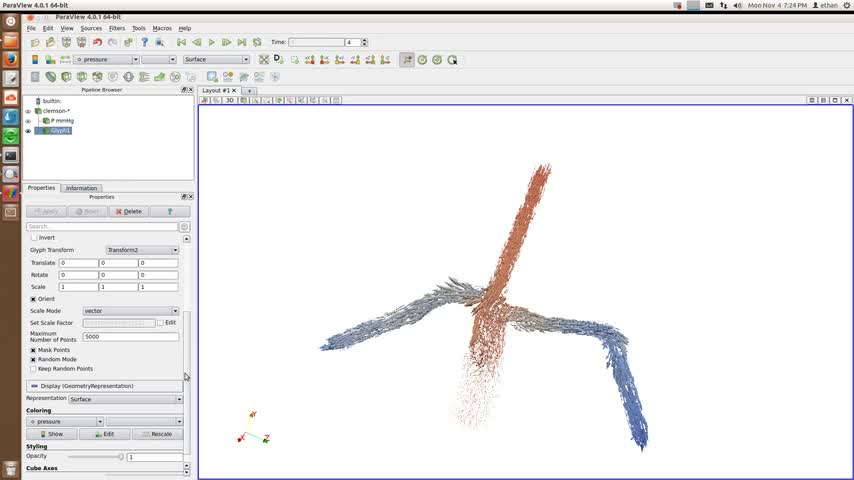Click the Show color legend button
The image size is (854, 480).
[x=52, y=434]
